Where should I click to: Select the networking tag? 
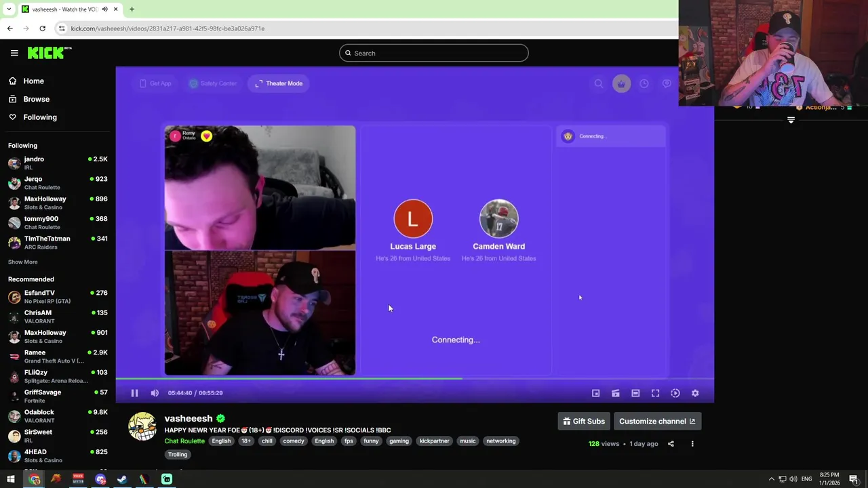[501, 441]
